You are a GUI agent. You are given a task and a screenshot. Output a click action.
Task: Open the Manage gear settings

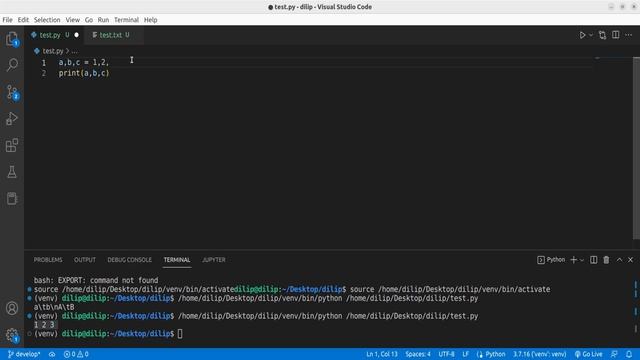12,335
